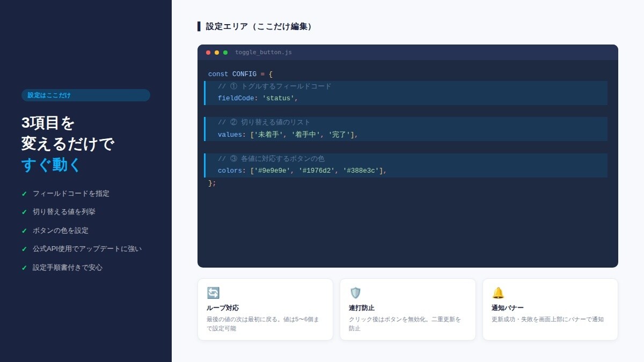This screenshot has width=644, height=362.
Task: Click the ボタンの色を設定 list item
Action: [61, 231]
